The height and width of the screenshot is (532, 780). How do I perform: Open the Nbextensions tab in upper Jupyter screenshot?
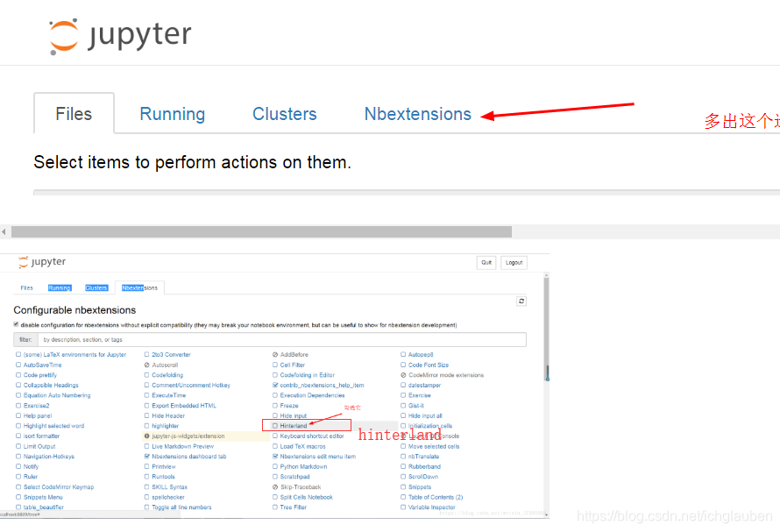click(417, 114)
